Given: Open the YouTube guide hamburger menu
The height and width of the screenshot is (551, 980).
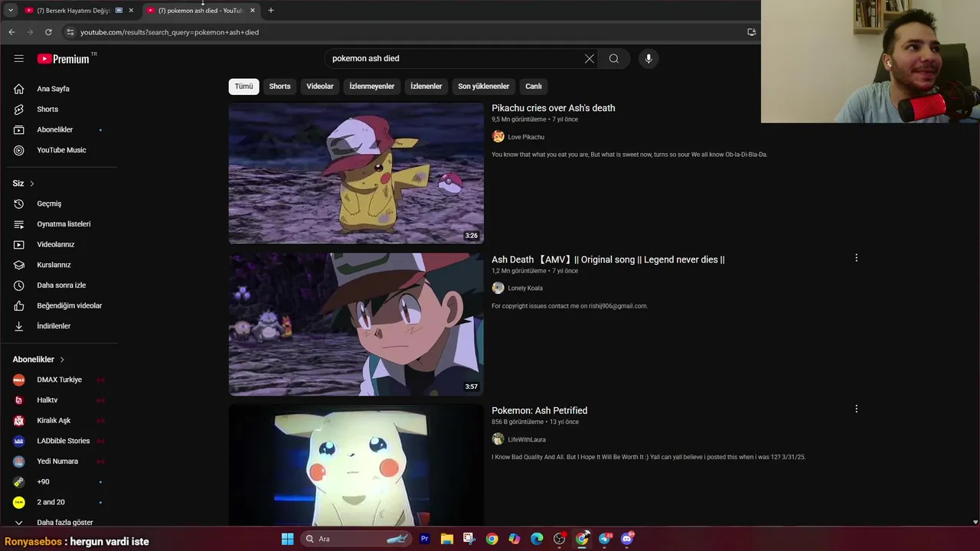Looking at the screenshot, I should 18,58.
